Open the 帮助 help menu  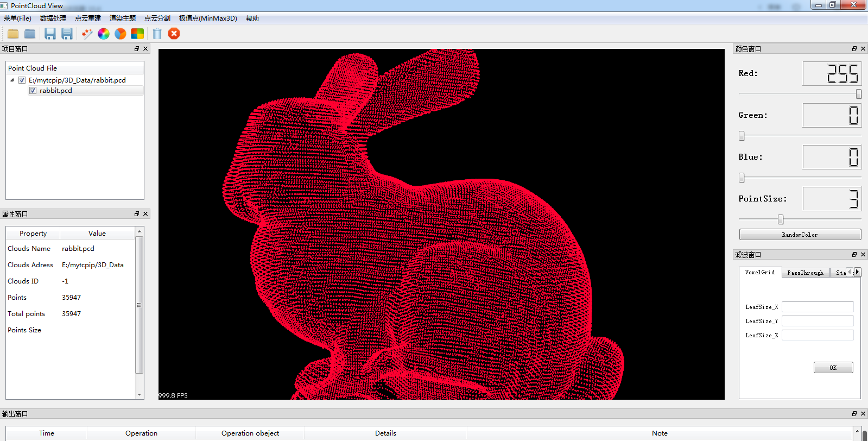click(x=252, y=18)
